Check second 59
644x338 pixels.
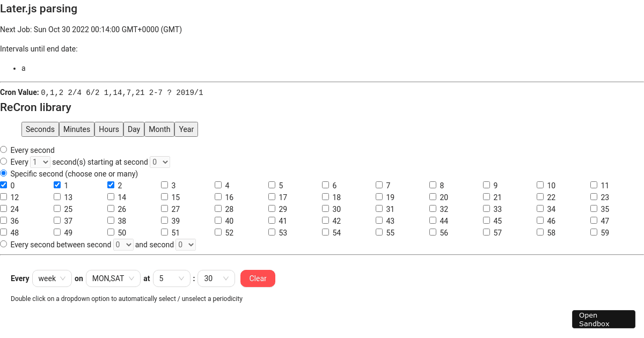(x=594, y=232)
